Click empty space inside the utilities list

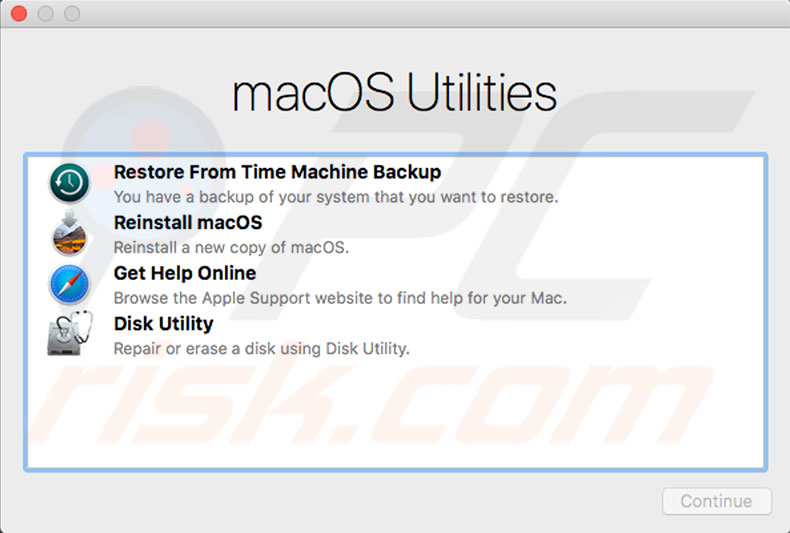pos(400,420)
